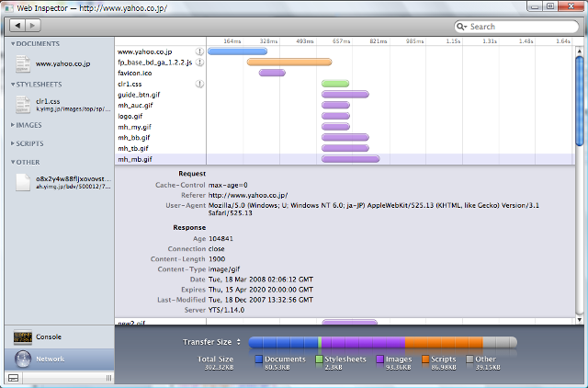The height and width of the screenshot is (388, 588).
Task: Select the clr1.css timeline row
Action: (345, 84)
